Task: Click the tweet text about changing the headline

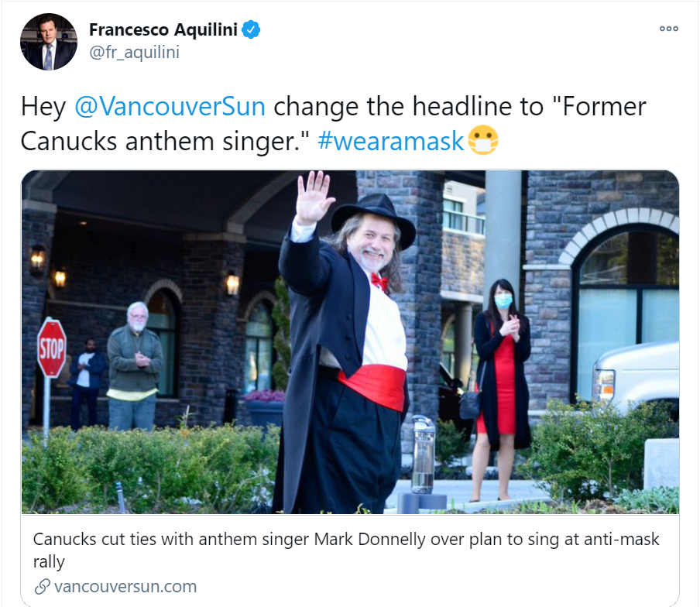Action: coord(333,124)
